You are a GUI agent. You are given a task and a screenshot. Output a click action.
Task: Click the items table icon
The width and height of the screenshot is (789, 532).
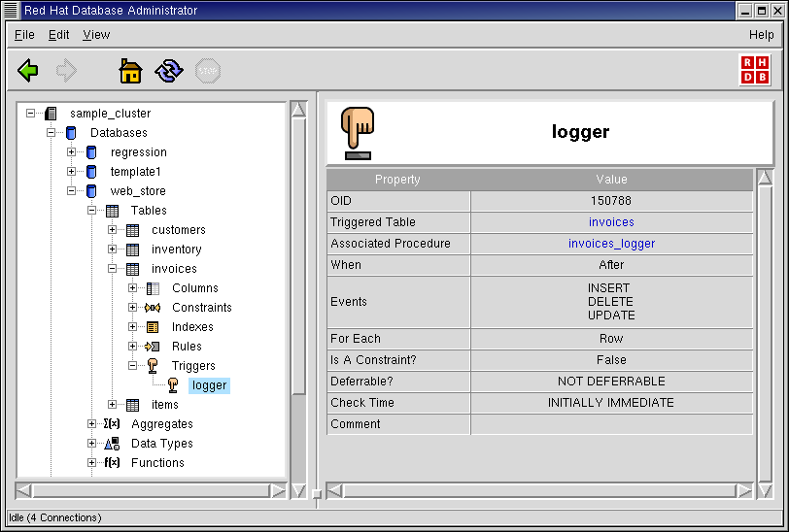(132, 405)
